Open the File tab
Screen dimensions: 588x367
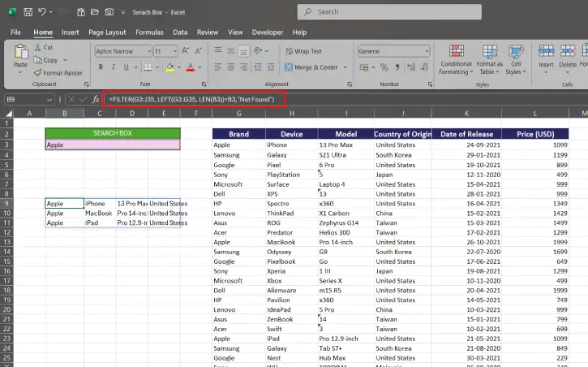(15, 32)
